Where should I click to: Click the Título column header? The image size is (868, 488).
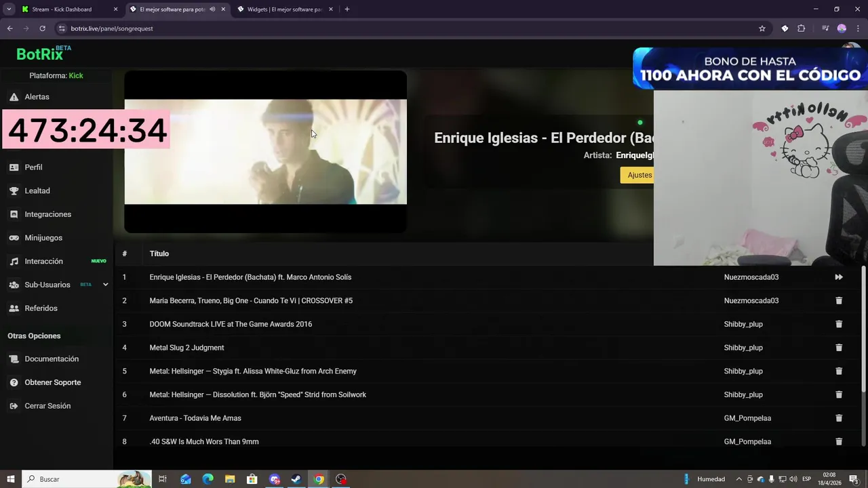[x=159, y=253]
